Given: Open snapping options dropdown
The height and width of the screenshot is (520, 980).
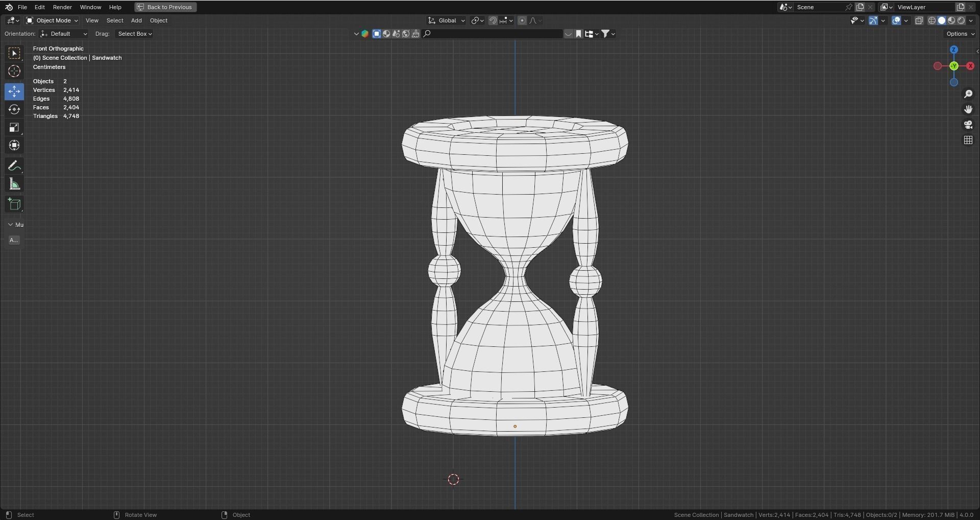Looking at the screenshot, I should [507, 20].
